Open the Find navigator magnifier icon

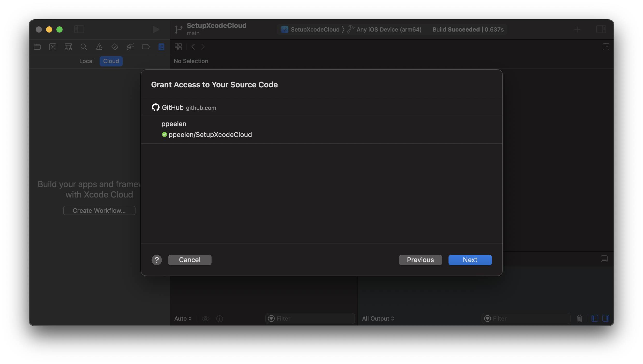[84, 47]
